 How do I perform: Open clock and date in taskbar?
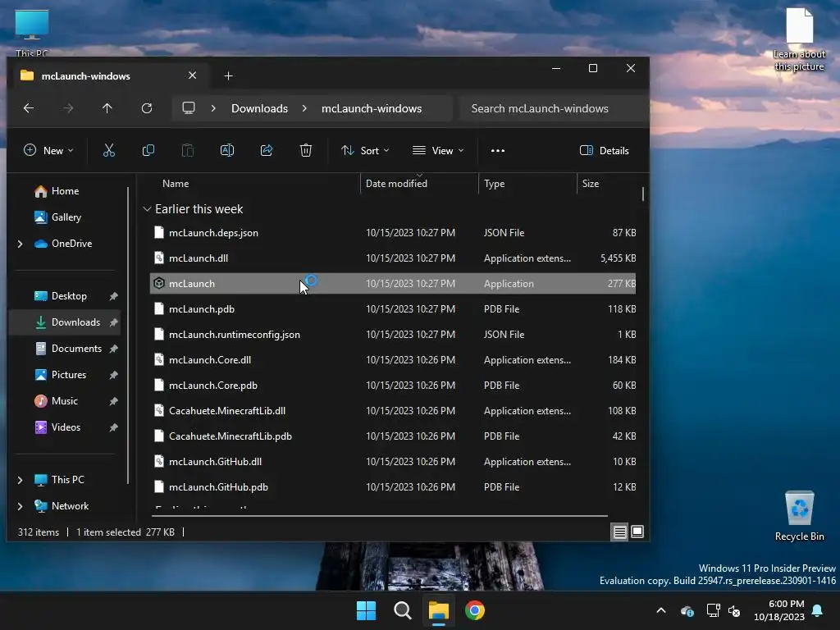(779, 610)
